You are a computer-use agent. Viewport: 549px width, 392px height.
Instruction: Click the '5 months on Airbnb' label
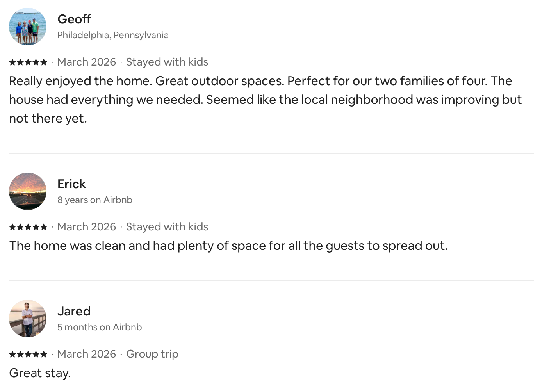100,327
